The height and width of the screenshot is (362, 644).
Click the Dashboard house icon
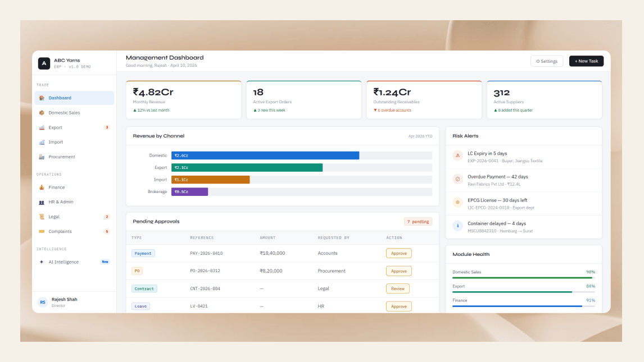click(x=42, y=98)
